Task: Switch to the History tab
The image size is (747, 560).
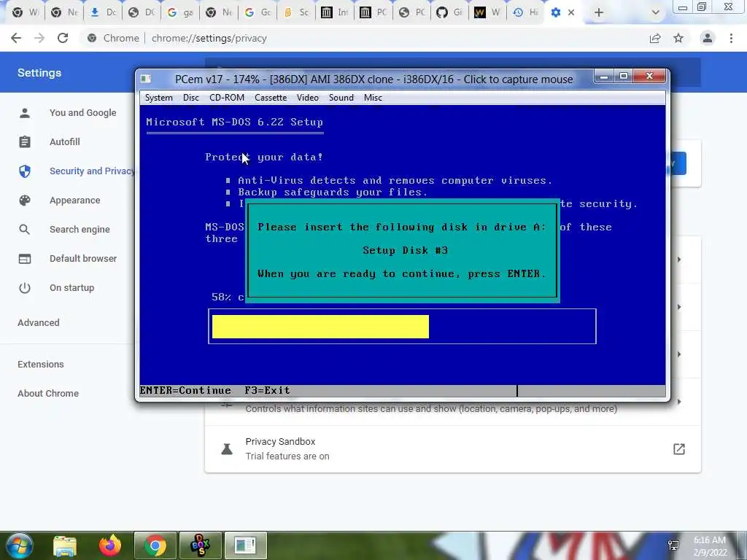Action: coord(526,13)
